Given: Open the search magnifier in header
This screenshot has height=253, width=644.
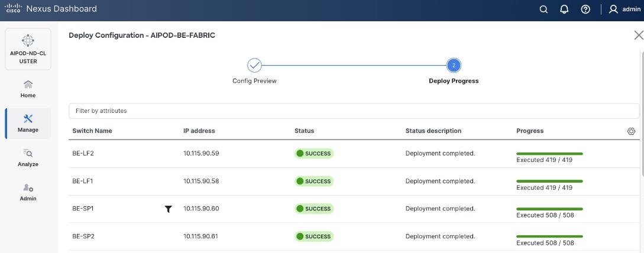Looking at the screenshot, I should (543, 9).
